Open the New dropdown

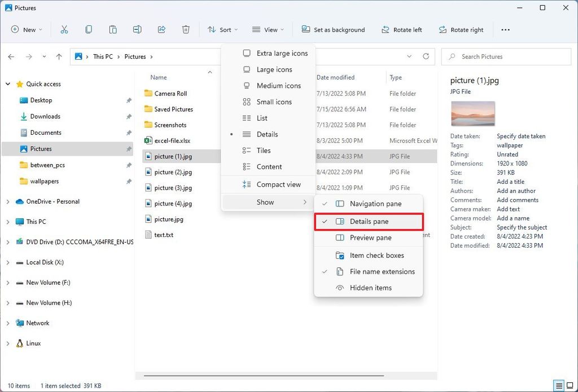(x=27, y=29)
